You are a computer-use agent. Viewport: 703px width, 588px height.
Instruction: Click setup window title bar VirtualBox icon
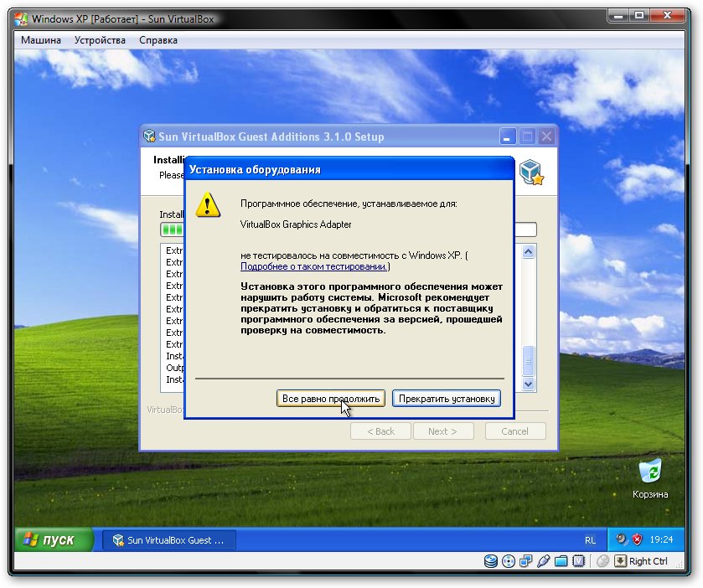pyautogui.click(x=149, y=136)
